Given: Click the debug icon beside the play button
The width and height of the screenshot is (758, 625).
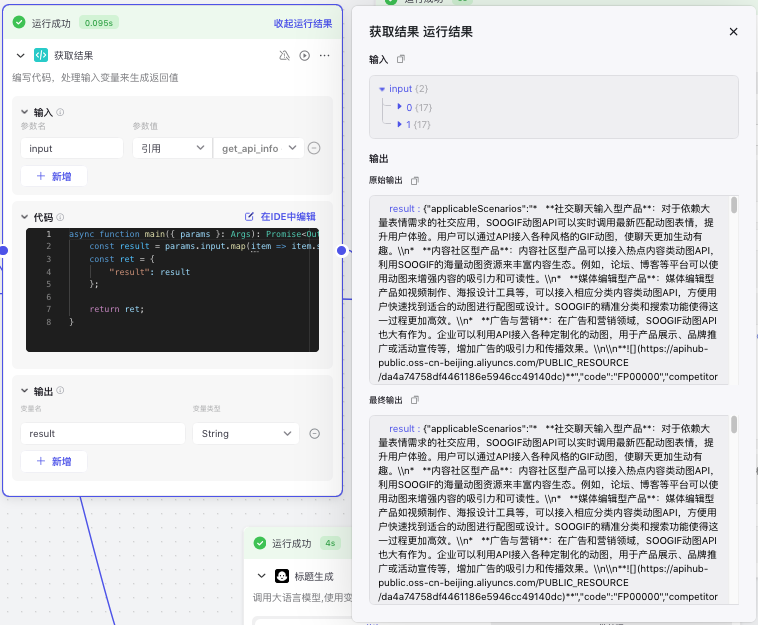Looking at the screenshot, I should (285, 56).
